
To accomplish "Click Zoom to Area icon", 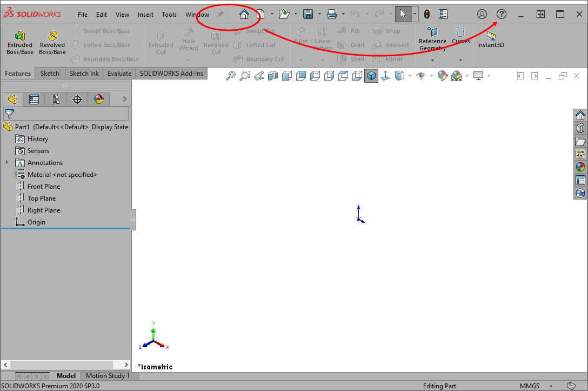I will 244,76.
